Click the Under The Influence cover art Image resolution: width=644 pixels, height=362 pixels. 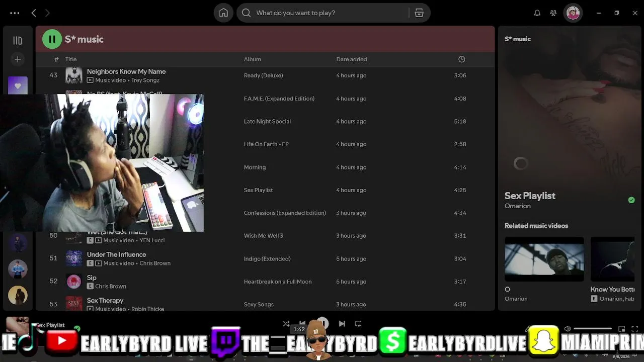click(74, 258)
